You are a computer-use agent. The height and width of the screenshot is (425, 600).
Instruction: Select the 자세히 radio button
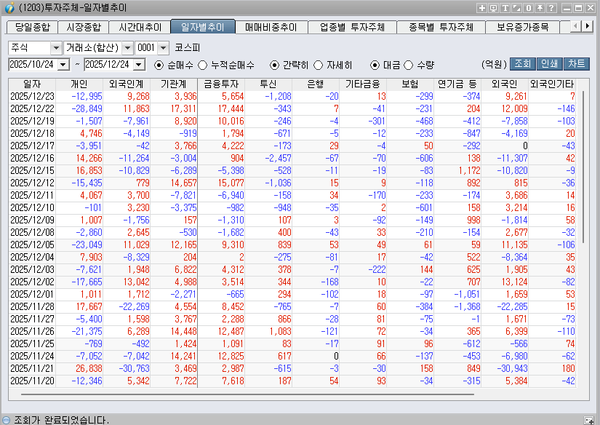(x=315, y=63)
